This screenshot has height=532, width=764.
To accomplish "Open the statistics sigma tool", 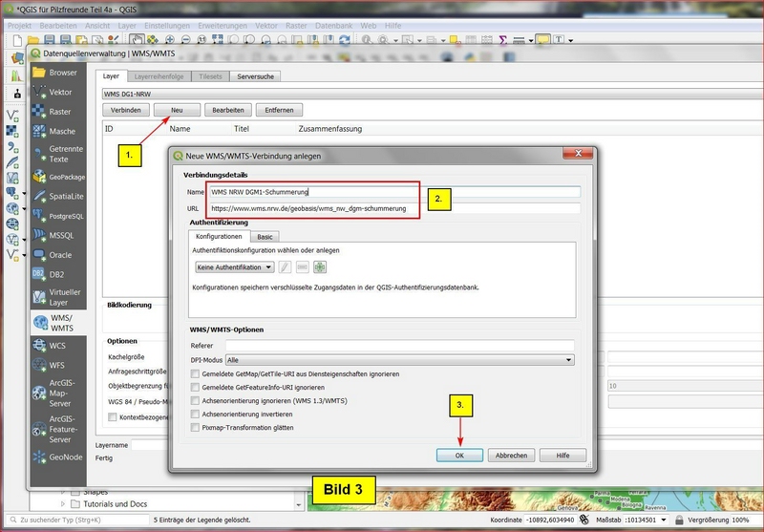I will click(x=503, y=40).
